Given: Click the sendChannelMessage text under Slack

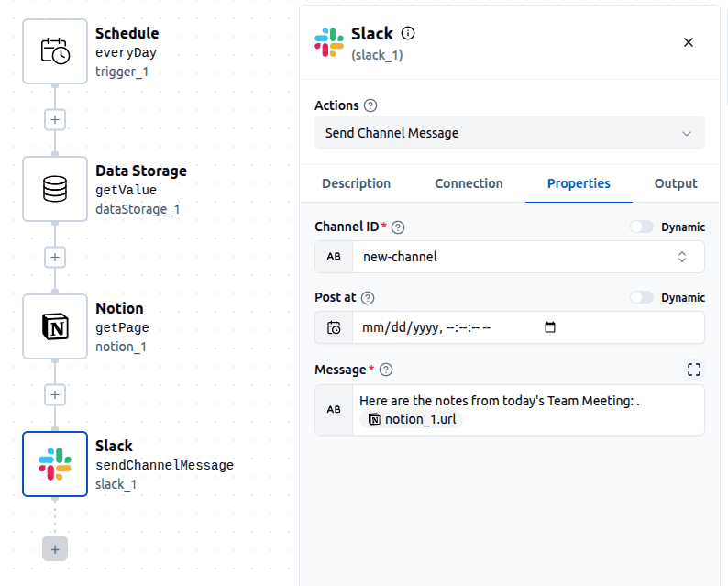Looking at the screenshot, I should (164, 465).
